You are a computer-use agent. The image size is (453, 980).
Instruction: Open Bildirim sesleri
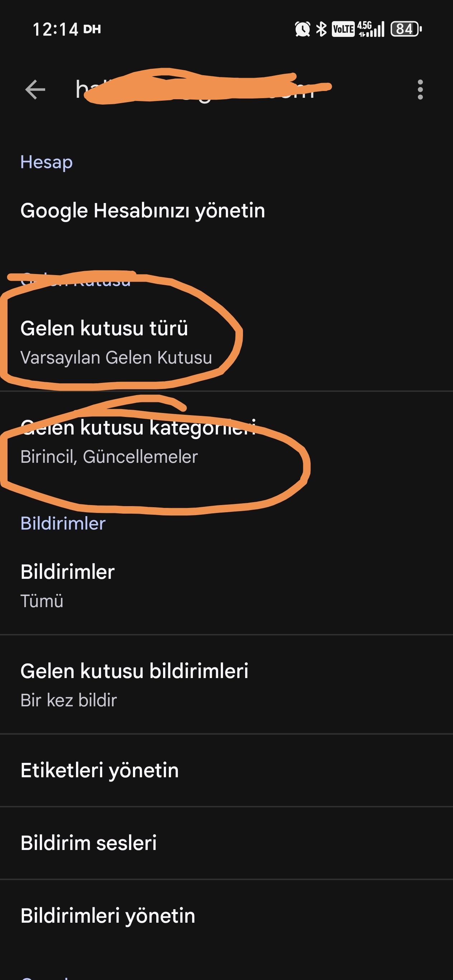226,843
